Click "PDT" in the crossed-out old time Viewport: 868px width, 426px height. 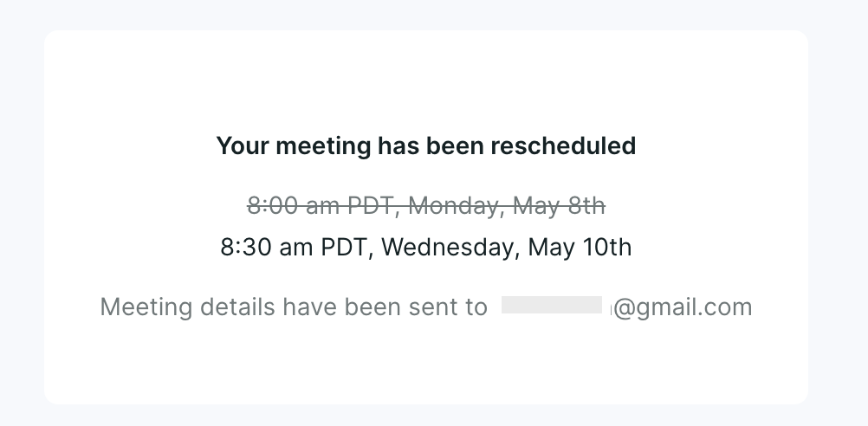(372, 206)
